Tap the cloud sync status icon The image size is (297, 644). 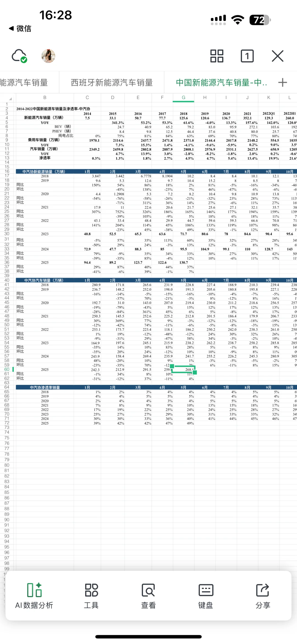tap(19, 56)
